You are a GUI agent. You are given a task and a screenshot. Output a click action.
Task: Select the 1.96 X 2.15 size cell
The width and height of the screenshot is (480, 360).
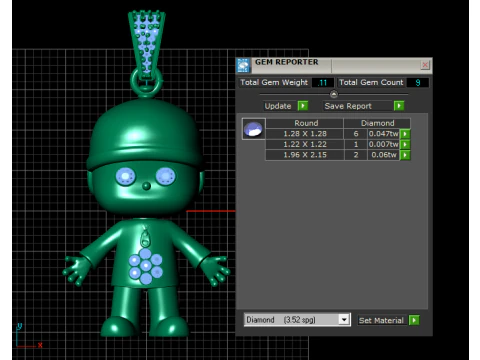click(305, 155)
